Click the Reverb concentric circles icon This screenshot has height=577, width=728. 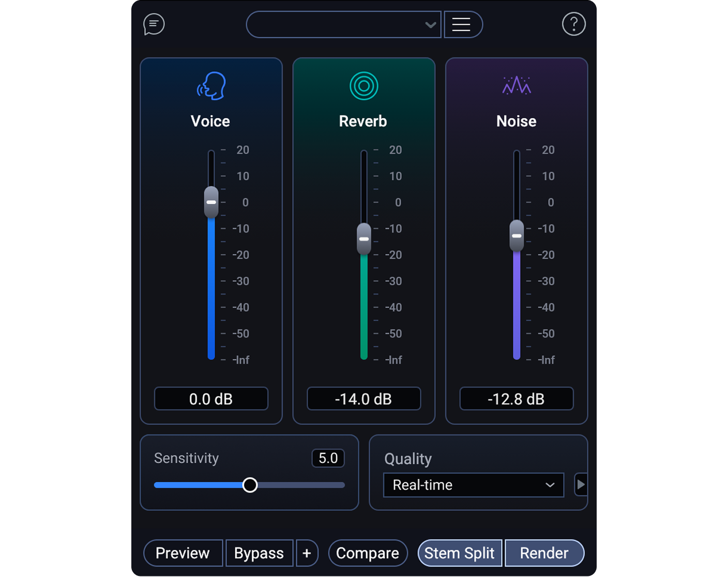[363, 86]
